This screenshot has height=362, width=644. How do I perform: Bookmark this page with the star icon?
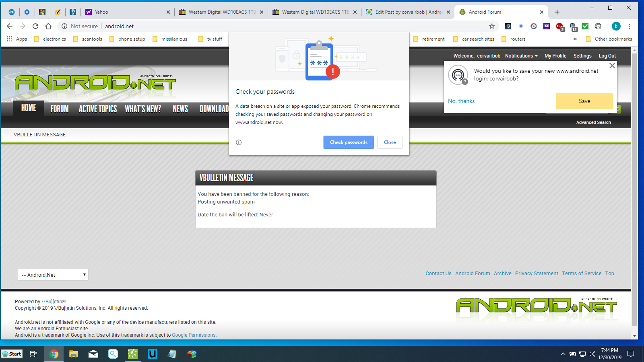coord(492,26)
